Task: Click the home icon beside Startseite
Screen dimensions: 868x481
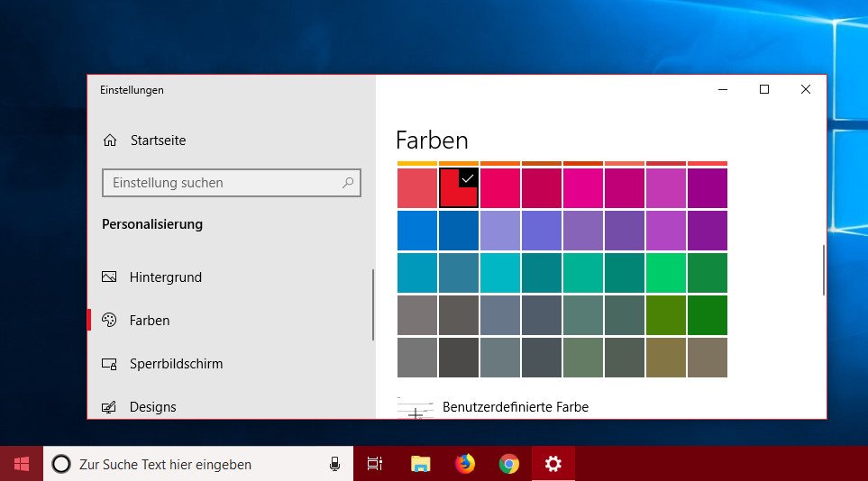Action: (x=110, y=140)
